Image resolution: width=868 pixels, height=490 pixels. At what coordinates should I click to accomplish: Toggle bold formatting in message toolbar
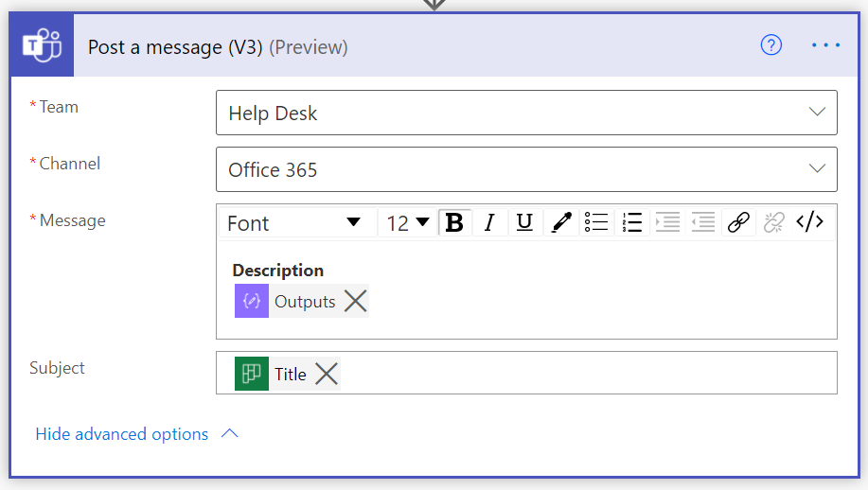coord(454,222)
